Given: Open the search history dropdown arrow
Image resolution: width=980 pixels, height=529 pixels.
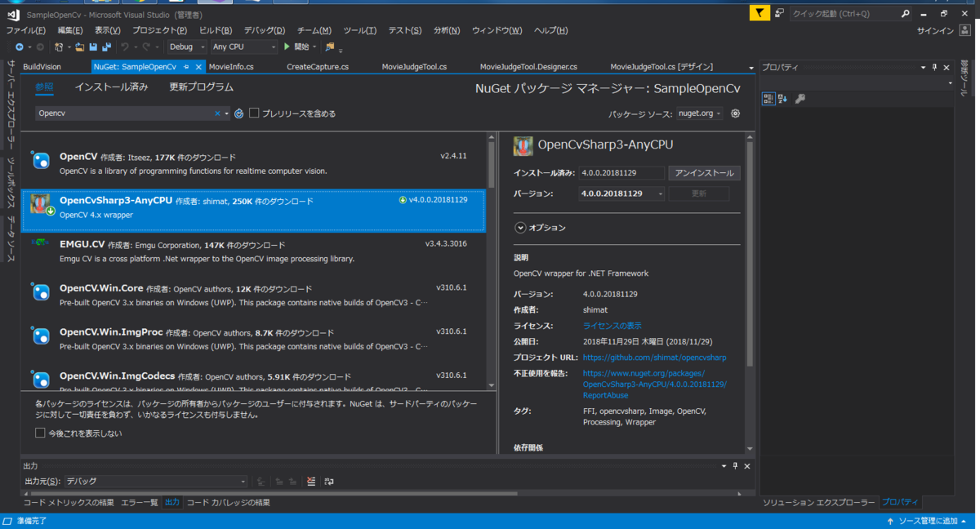Looking at the screenshot, I should [226, 113].
